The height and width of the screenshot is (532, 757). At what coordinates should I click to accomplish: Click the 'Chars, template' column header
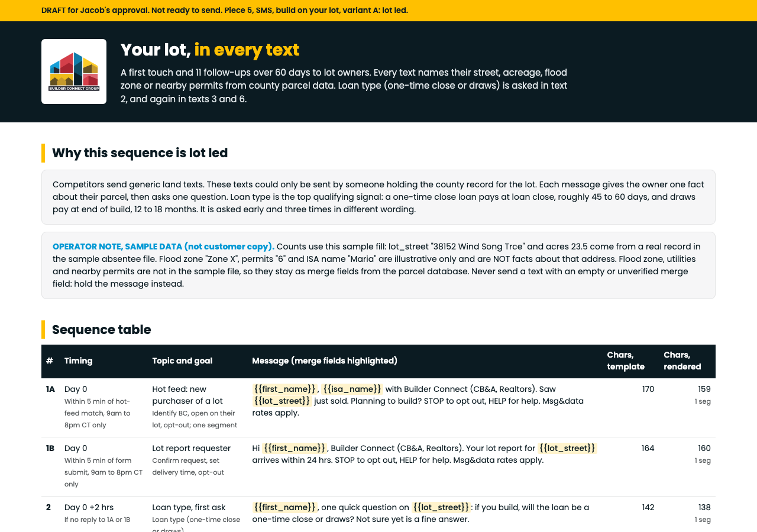[x=626, y=361]
